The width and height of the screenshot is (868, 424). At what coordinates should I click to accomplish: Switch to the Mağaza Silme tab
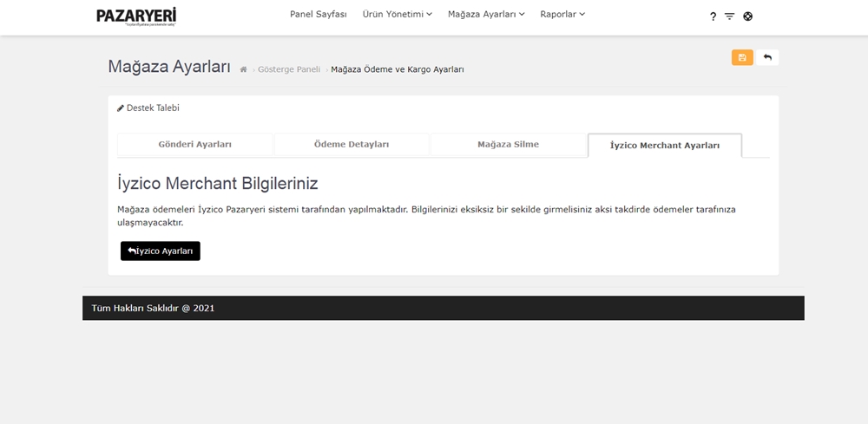[508, 145]
